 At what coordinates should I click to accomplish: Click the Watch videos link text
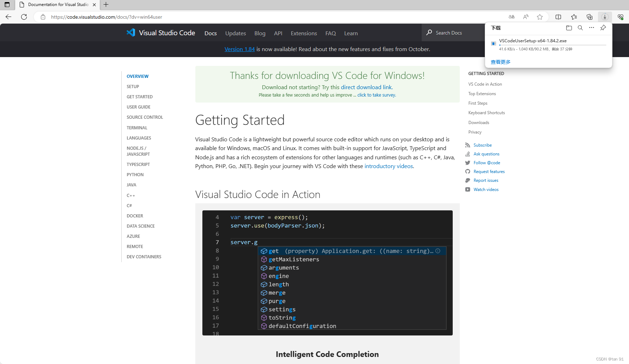[x=486, y=190]
